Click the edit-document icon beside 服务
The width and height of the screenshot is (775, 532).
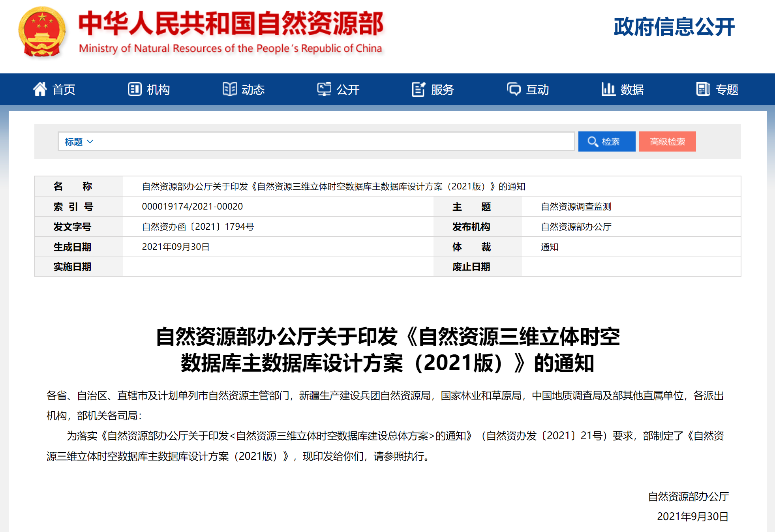(418, 89)
